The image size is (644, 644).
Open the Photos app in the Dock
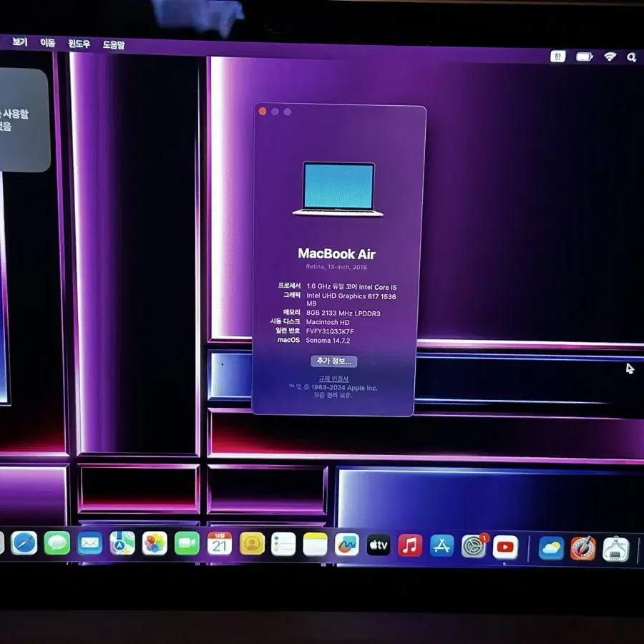pos(155,544)
